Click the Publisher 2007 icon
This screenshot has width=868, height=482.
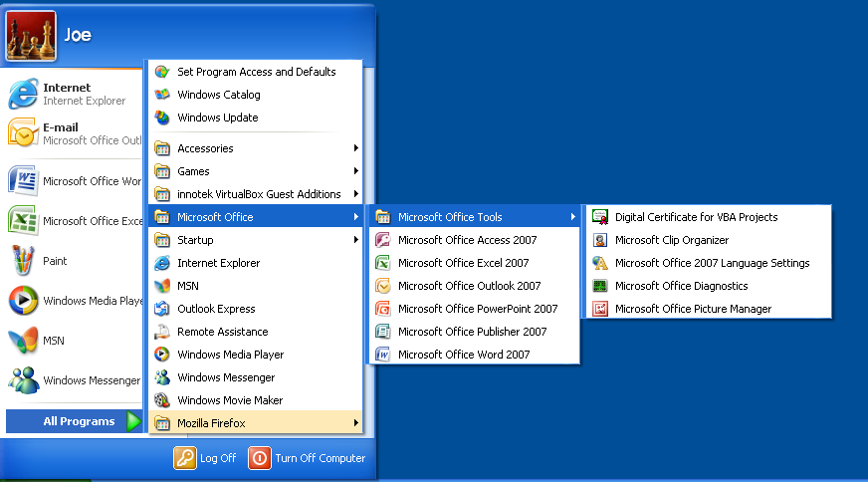[x=383, y=332]
